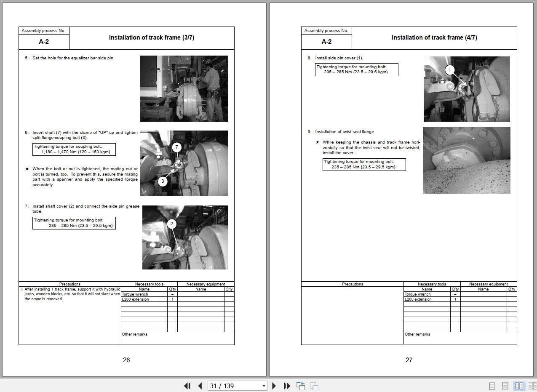Click 'Other remarks' label on page 26

pyautogui.click(x=135, y=334)
